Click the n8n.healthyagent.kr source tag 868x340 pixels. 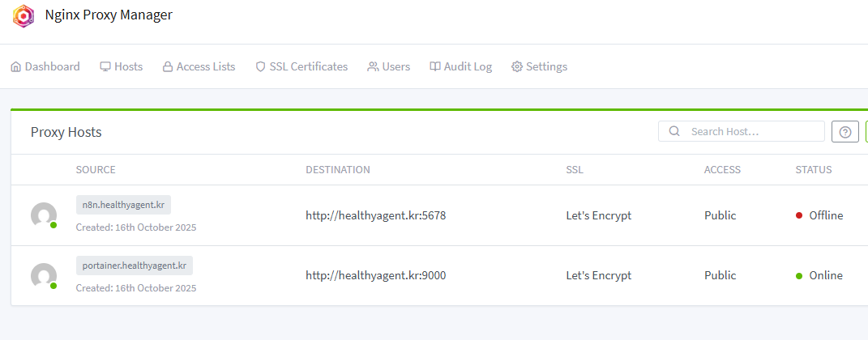coord(123,205)
